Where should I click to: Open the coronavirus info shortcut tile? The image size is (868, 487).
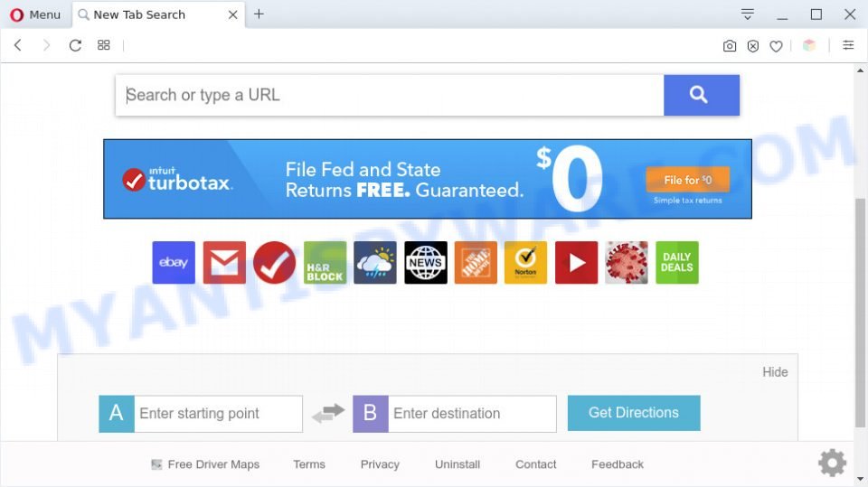pyautogui.click(x=627, y=262)
